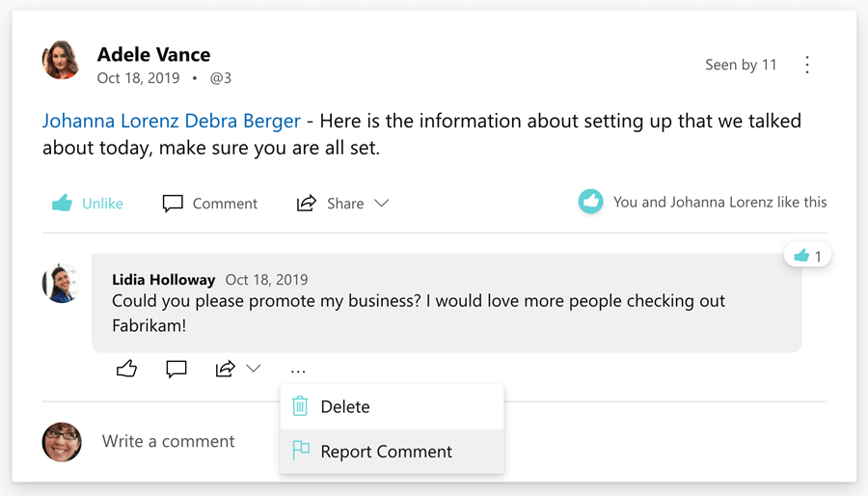
Task: Toggle Unlike on Adele's post
Action: point(88,203)
